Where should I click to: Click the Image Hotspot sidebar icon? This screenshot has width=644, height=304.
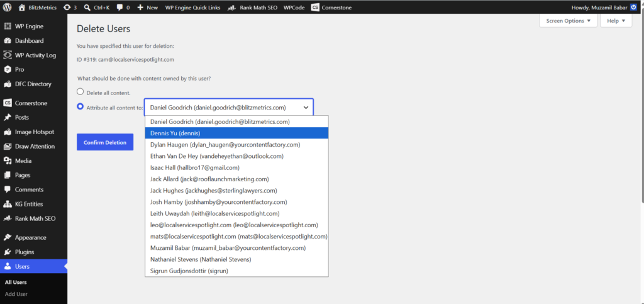click(8, 132)
